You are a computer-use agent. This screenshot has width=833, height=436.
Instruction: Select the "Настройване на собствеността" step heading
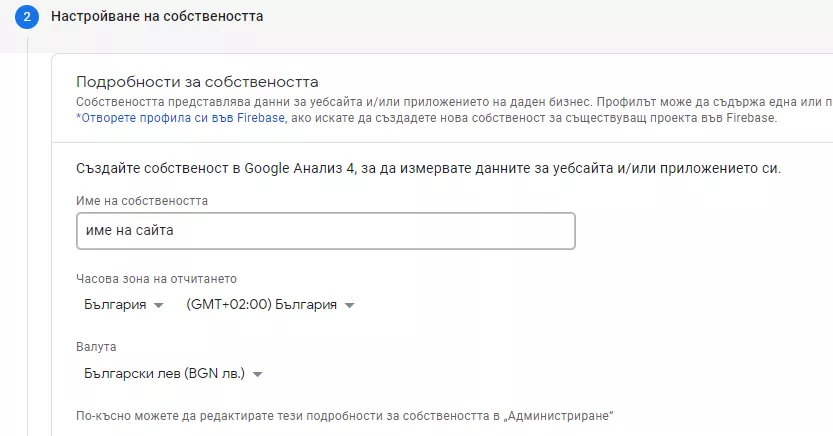pos(157,16)
